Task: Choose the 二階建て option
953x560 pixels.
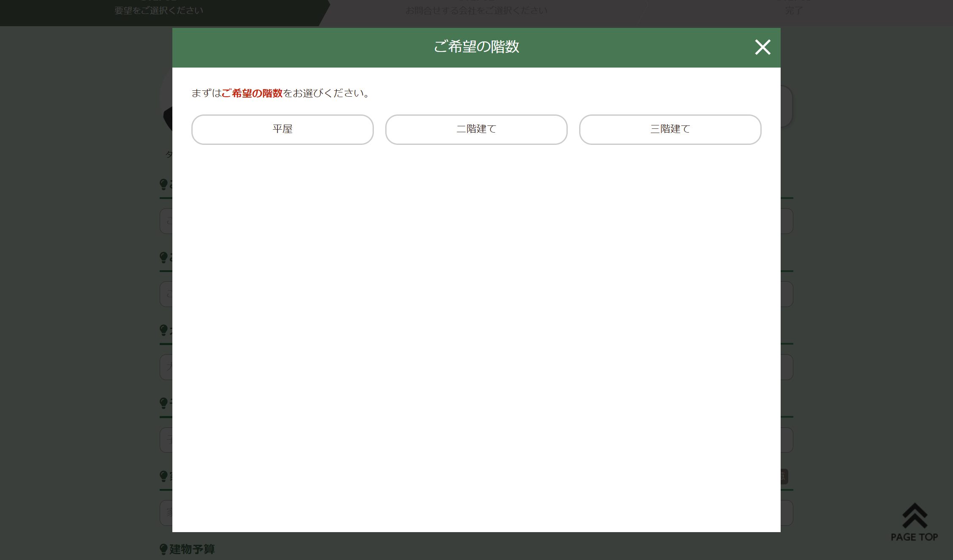Action: [x=476, y=129]
